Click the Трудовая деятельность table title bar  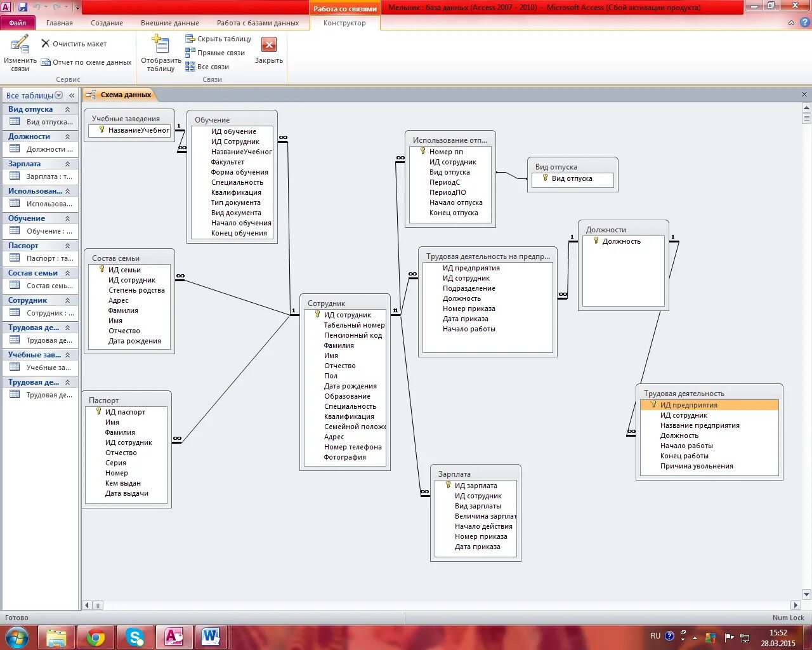(x=709, y=394)
